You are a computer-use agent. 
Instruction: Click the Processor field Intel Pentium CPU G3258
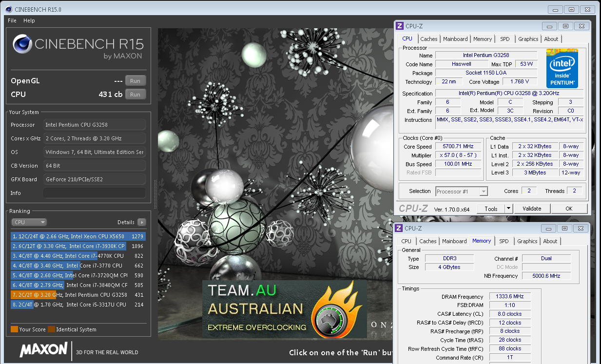[x=95, y=125]
